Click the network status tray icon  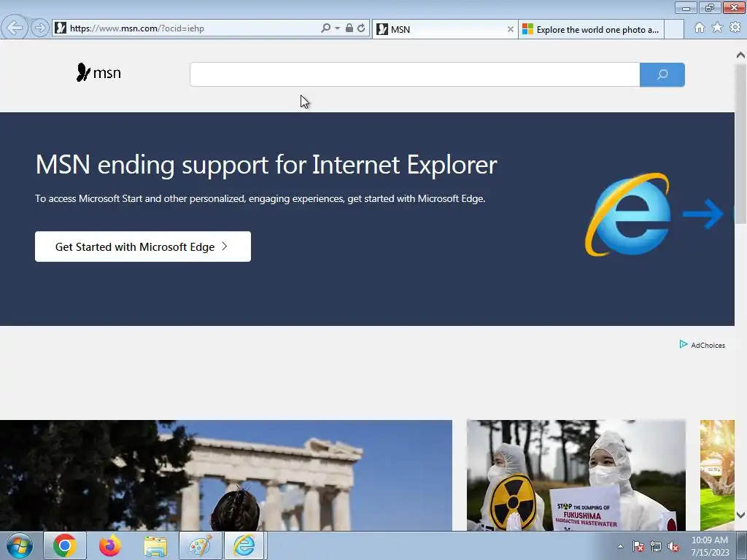click(656, 547)
